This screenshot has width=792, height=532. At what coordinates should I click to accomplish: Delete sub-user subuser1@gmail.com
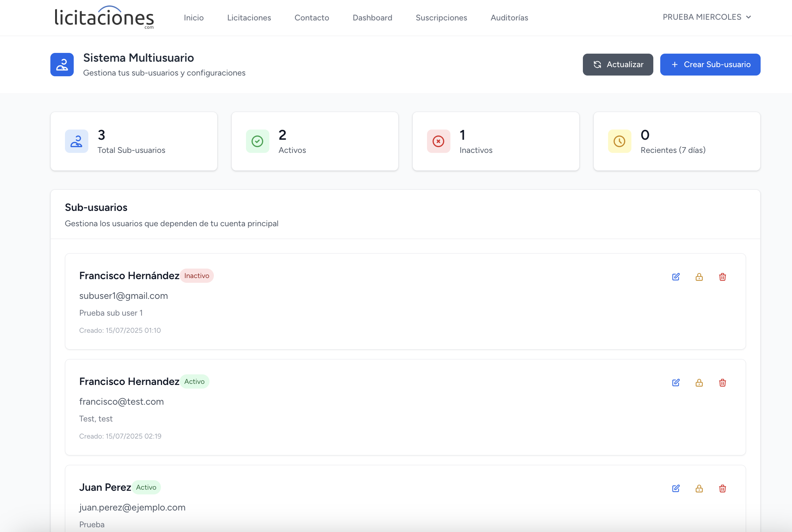pyautogui.click(x=723, y=277)
